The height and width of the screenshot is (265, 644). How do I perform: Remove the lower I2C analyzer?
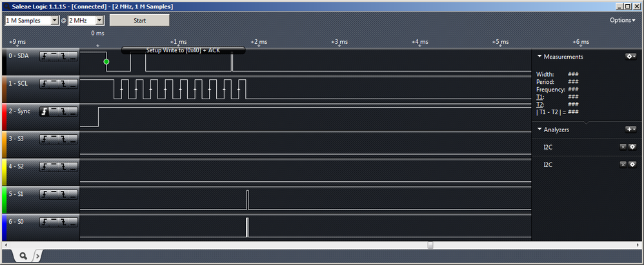623,164
